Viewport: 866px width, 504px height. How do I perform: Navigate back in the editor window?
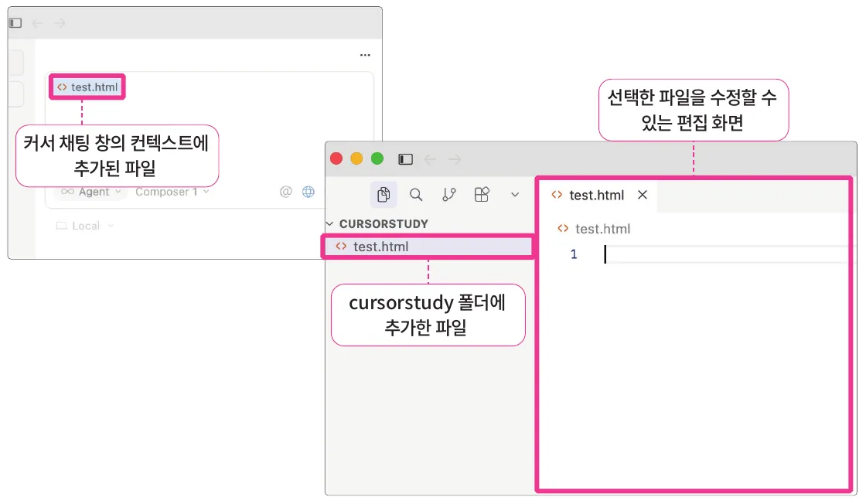pos(430,159)
